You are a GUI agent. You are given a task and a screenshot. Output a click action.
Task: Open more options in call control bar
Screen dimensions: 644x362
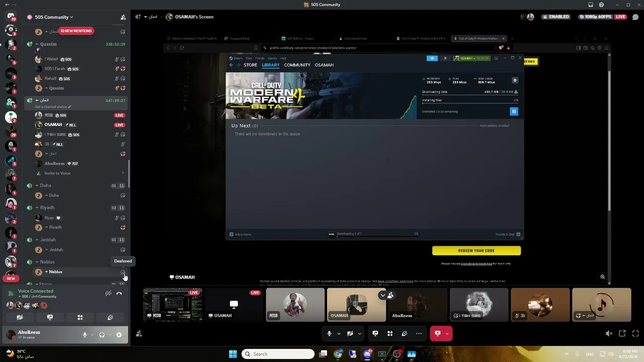pyautogui.click(x=419, y=333)
